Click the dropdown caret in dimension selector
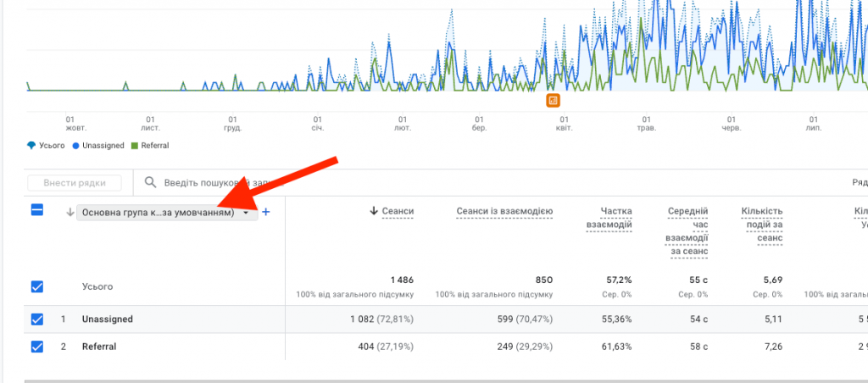 [x=246, y=214]
